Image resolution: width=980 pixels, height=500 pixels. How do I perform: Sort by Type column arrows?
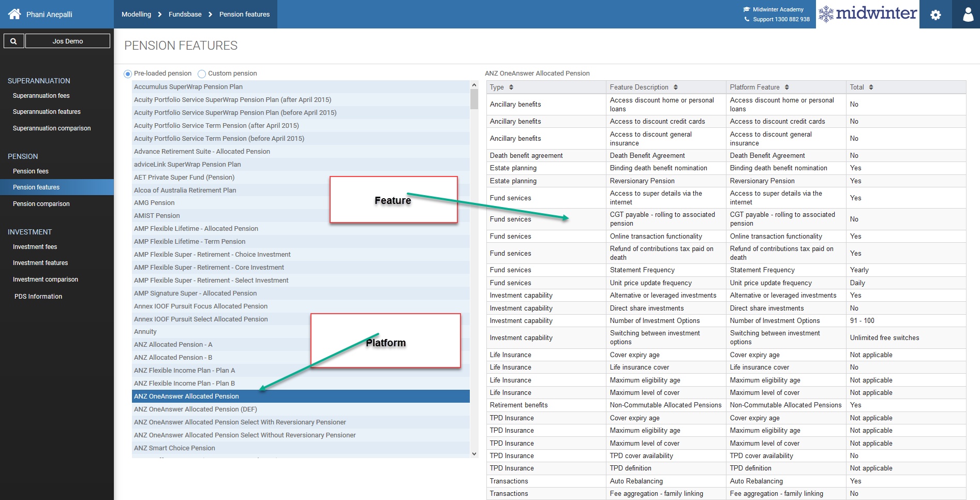(511, 87)
